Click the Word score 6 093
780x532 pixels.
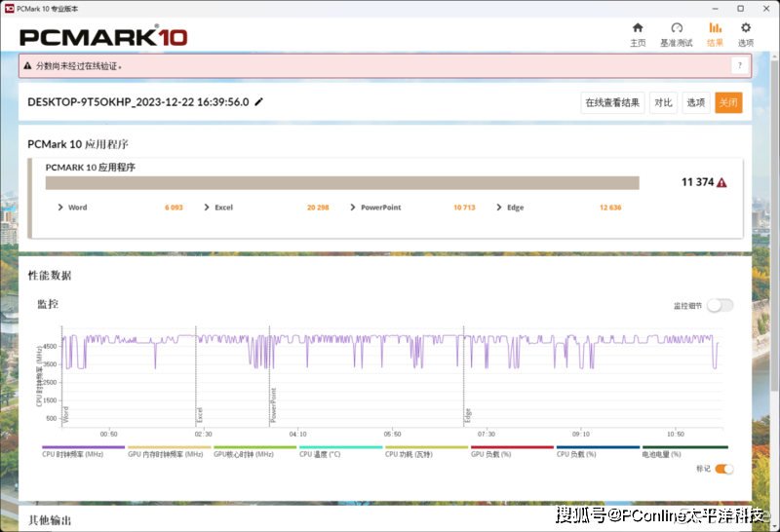tap(174, 208)
